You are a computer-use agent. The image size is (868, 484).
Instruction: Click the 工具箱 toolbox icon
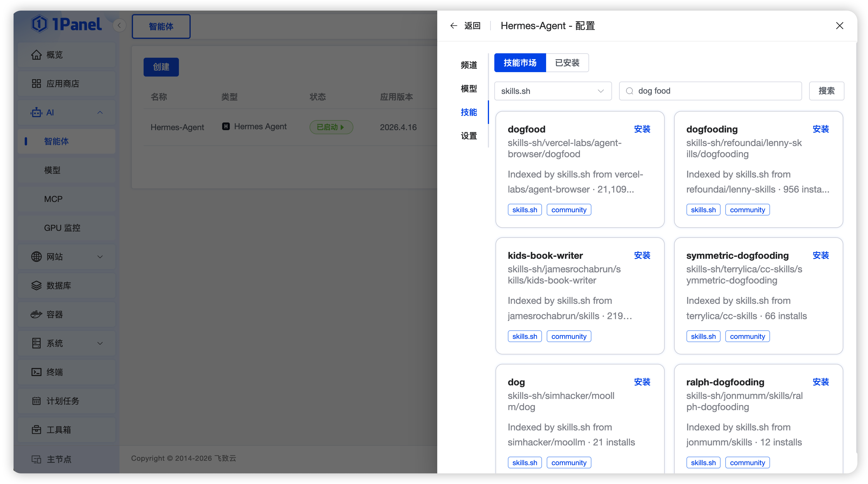coord(36,430)
